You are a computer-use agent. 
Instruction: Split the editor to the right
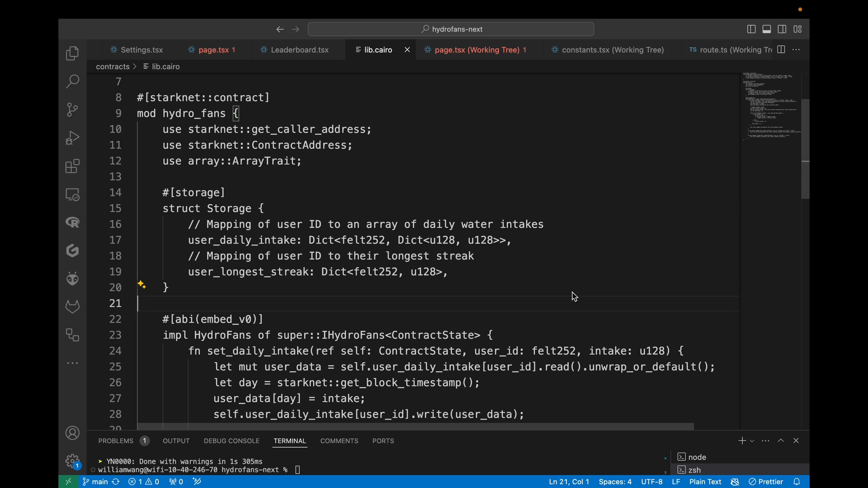pyautogui.click(x=781, y=50)
